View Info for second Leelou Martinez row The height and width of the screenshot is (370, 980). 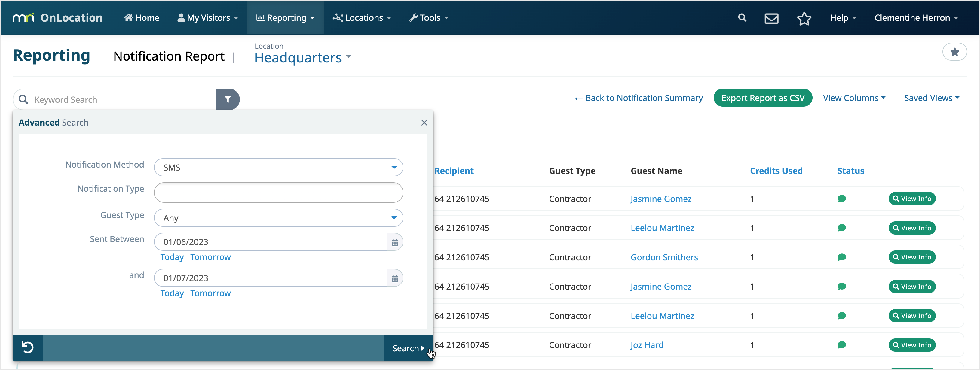911,316
